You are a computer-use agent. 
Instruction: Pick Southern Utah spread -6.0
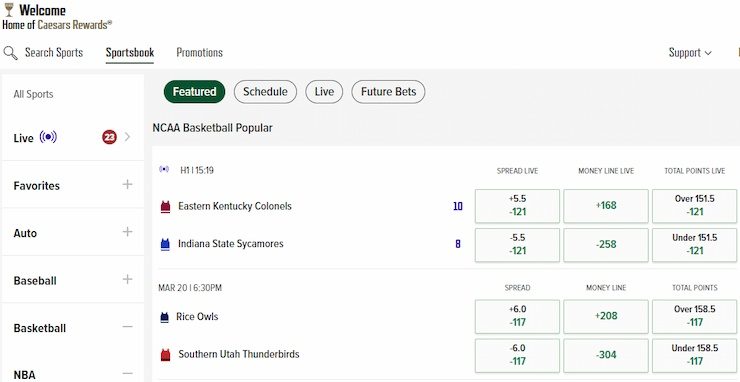point(517,355)
